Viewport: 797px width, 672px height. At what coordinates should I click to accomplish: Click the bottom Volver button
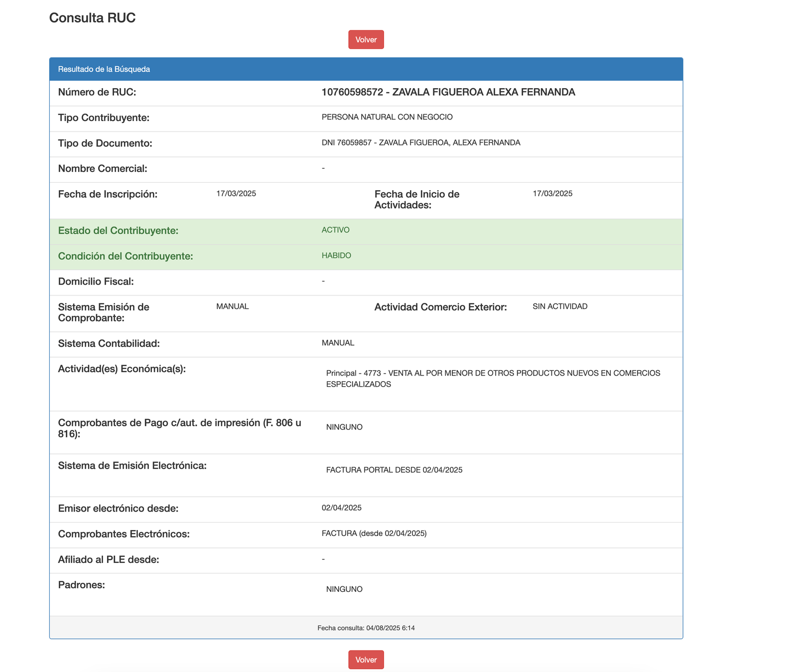point(366,660)
